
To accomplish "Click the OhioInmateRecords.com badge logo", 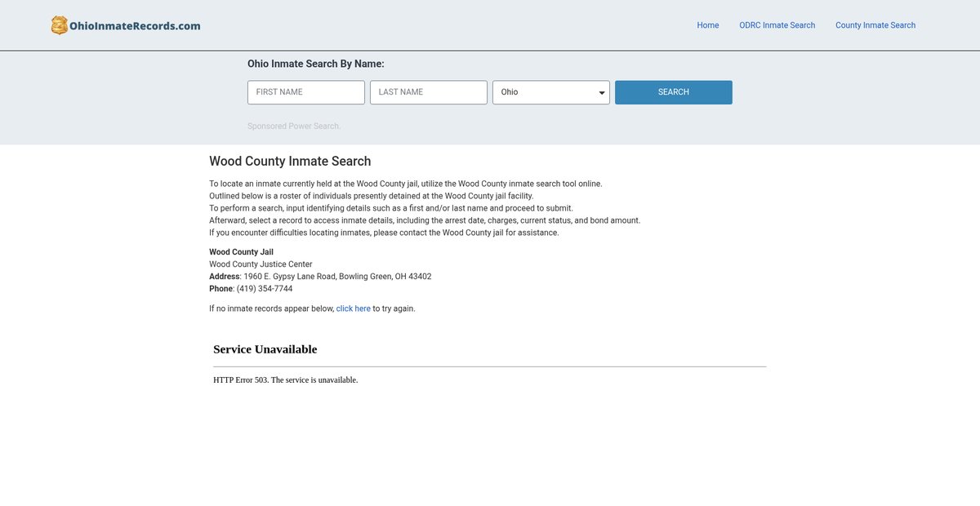I will click(x=60, y=25).
